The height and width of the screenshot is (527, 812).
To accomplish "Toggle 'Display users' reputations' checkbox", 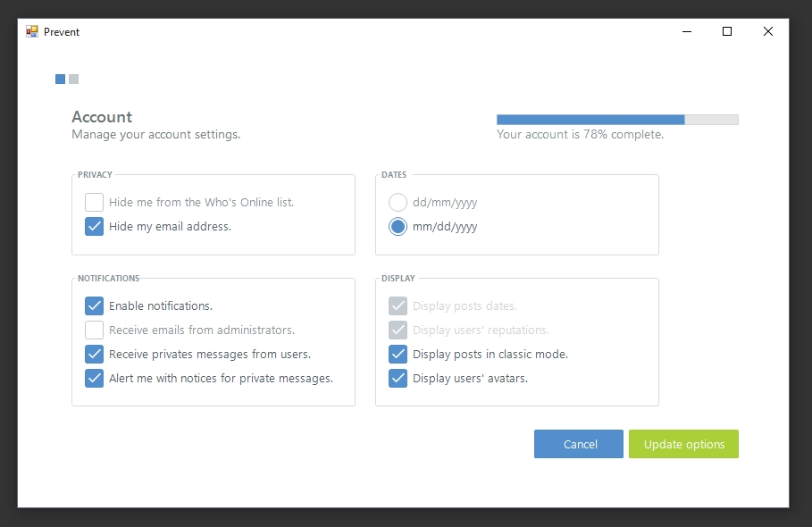I will [398, 330].
